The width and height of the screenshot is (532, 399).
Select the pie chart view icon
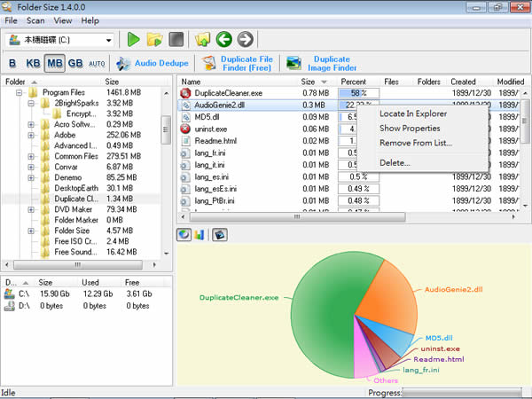coord(184,235)
